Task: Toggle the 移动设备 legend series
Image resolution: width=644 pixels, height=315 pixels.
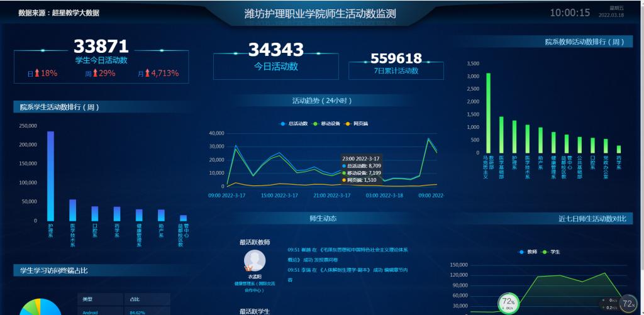Action: pos(326,124)
